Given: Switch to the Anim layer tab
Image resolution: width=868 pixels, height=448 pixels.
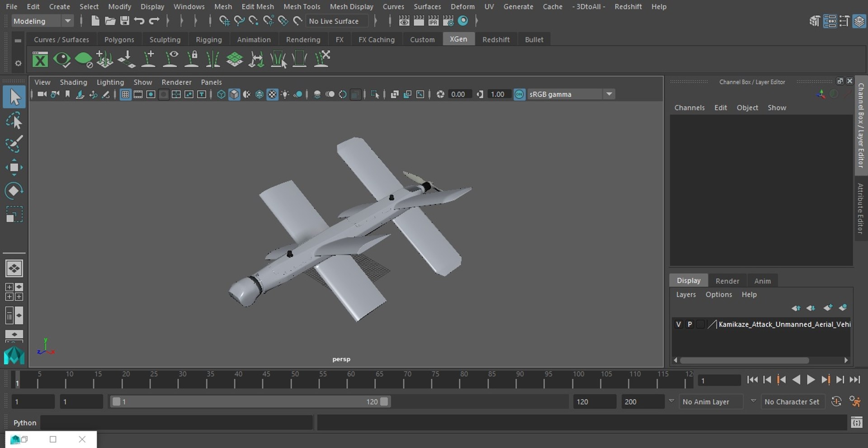Looking at the screenshot, I should tap(762, 281).
